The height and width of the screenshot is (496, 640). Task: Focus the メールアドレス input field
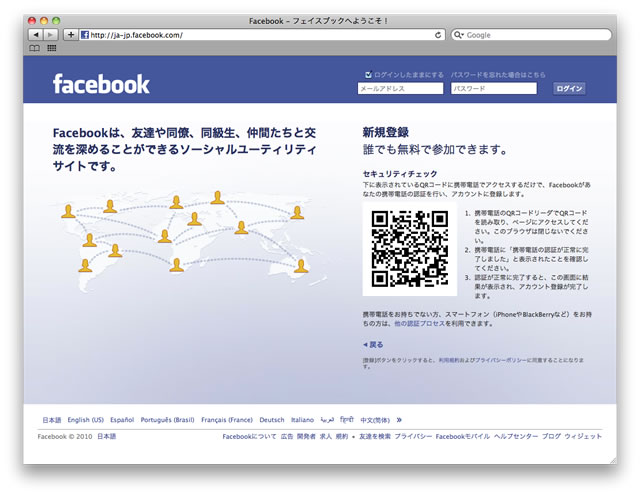coord(400,89)
